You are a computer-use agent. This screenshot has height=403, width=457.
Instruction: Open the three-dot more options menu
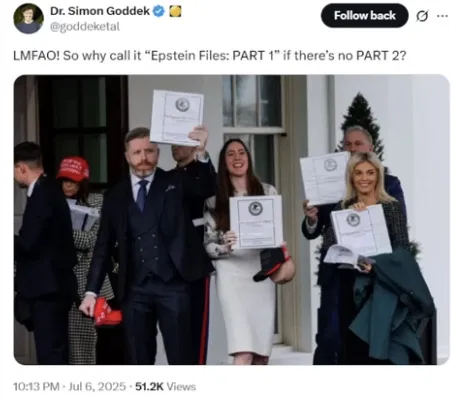point(442,16)
